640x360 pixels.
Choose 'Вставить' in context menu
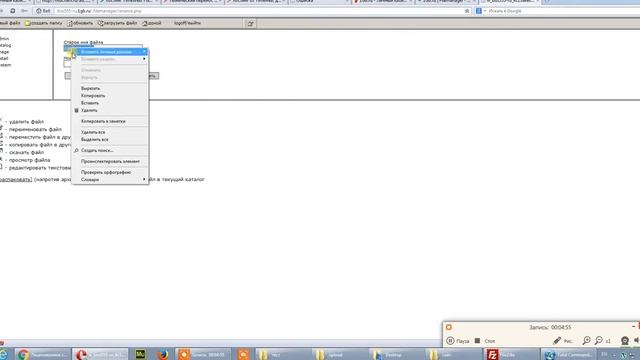point(110,103)
